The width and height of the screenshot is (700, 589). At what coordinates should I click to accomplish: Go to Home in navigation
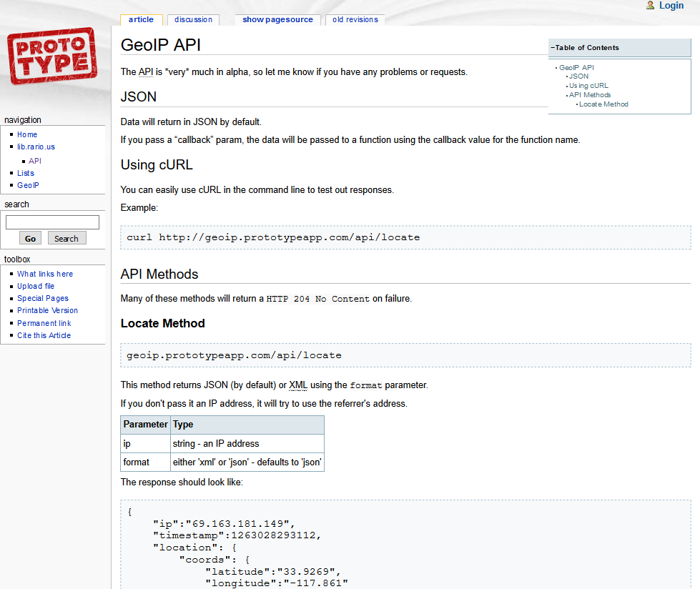pyautogui.click(x=27, y=134)
